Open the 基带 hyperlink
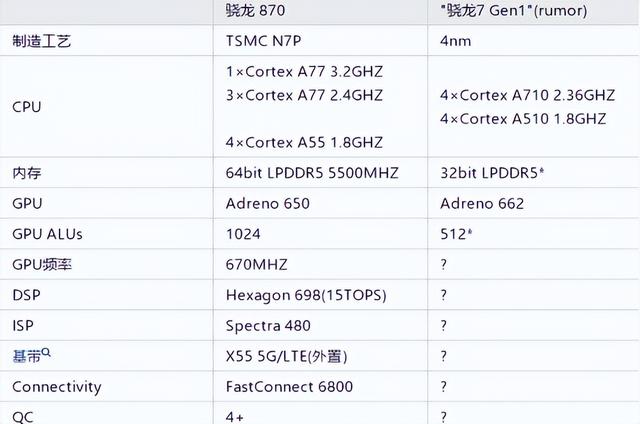 click(x=27, y=357)
